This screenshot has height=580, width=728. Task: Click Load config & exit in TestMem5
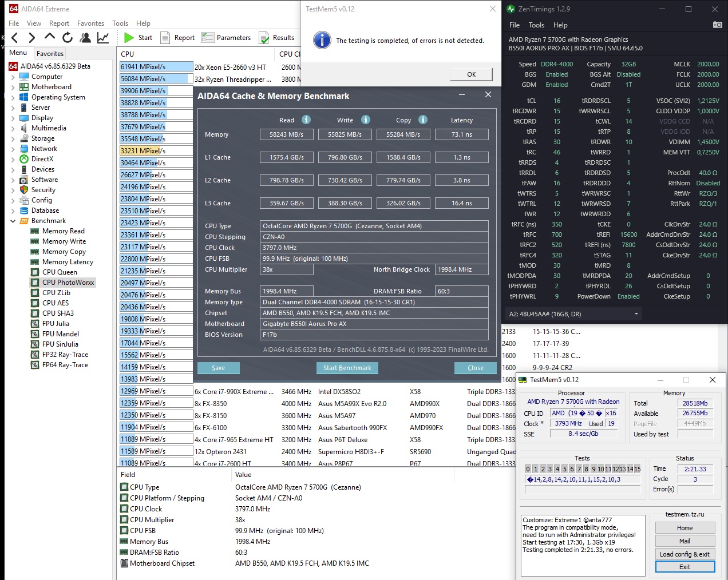(x=685, y=554)
